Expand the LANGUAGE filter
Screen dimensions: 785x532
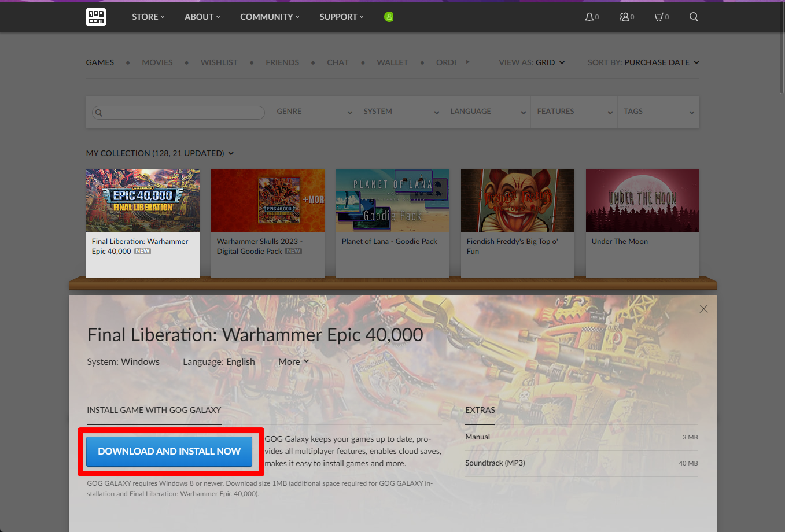coord(488,112)
